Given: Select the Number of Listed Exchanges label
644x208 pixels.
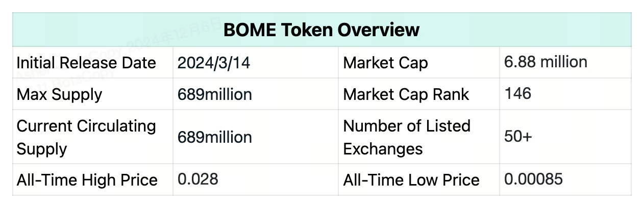Looking at the screenshot, I should point(407,137).
